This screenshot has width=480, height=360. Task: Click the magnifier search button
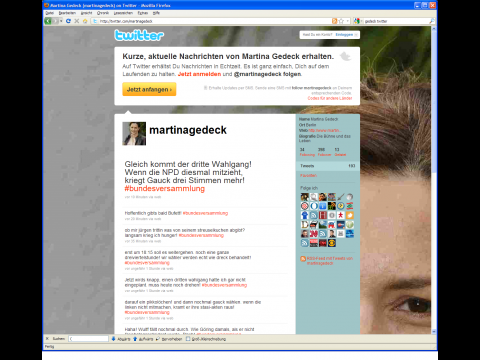(x=432, y=21)
